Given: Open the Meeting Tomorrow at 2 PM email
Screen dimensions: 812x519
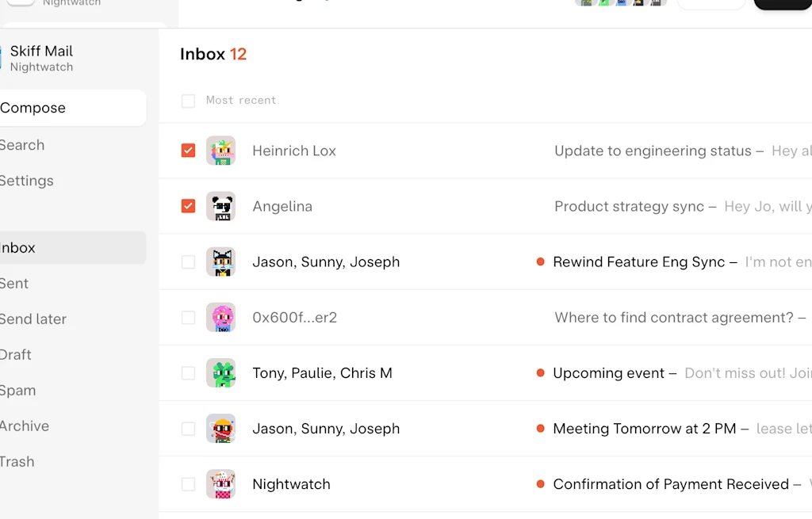Looking at the screenshot, I should (x=644, y=429).
